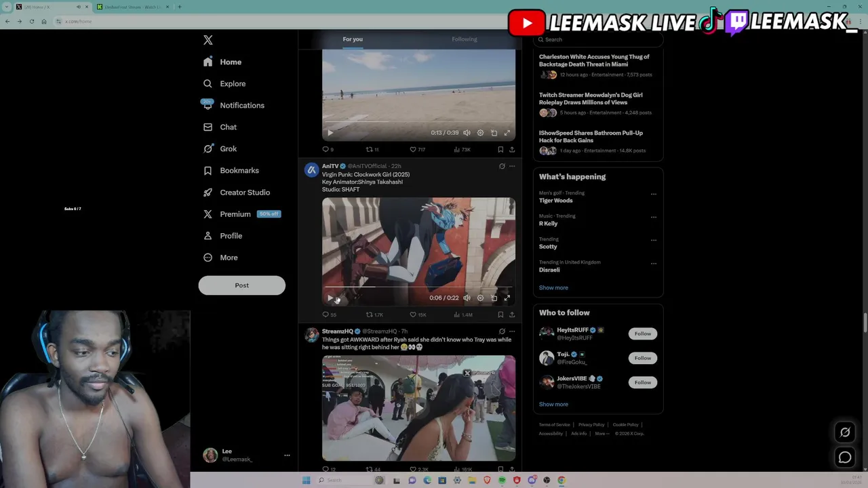Open beach video settings gear

480,133
